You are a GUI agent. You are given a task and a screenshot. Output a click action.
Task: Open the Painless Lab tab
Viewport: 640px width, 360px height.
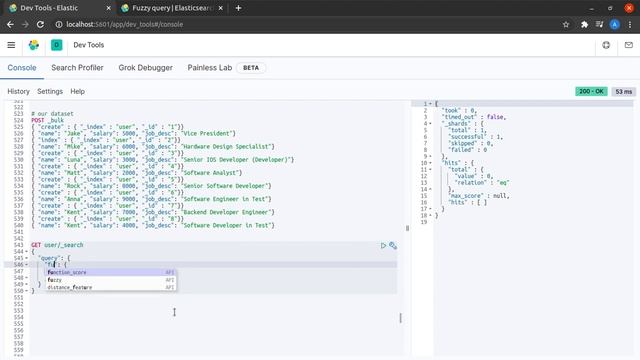tap(209, 68)
